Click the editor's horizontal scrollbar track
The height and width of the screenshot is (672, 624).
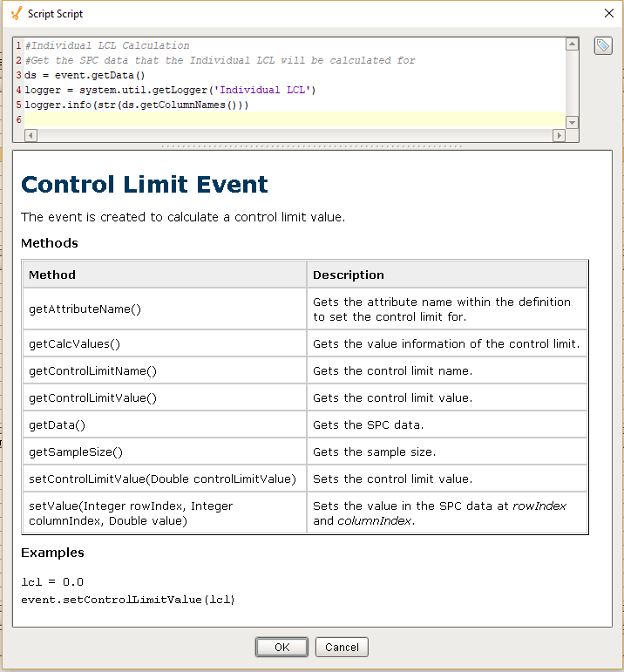[295, 135]
